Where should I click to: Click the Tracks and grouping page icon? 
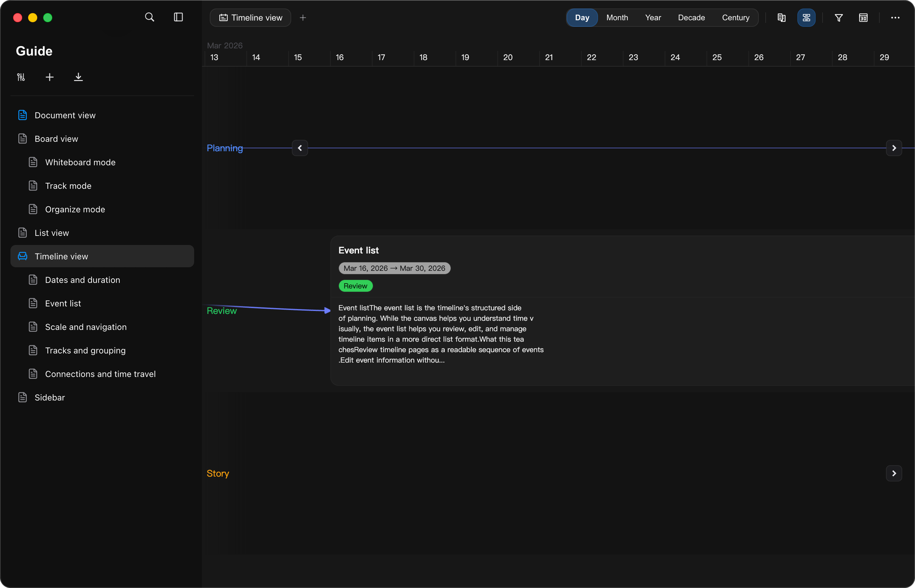click(x=33, y=351)
